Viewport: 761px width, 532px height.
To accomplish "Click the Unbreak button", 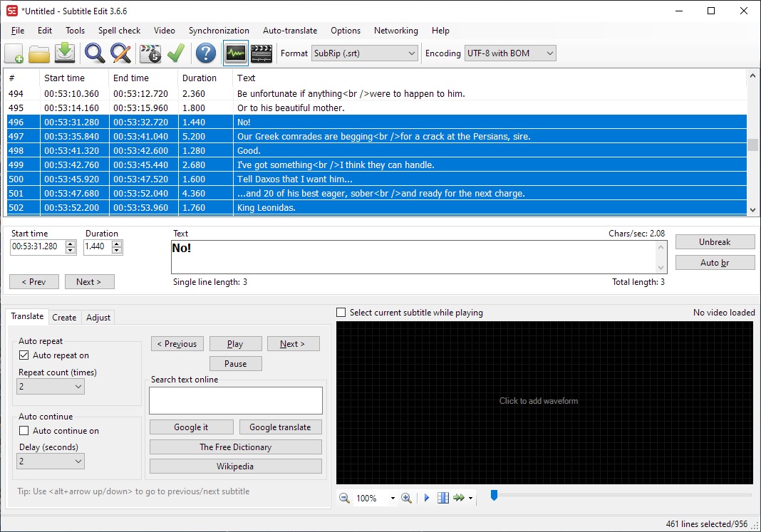I will [715, 242].
